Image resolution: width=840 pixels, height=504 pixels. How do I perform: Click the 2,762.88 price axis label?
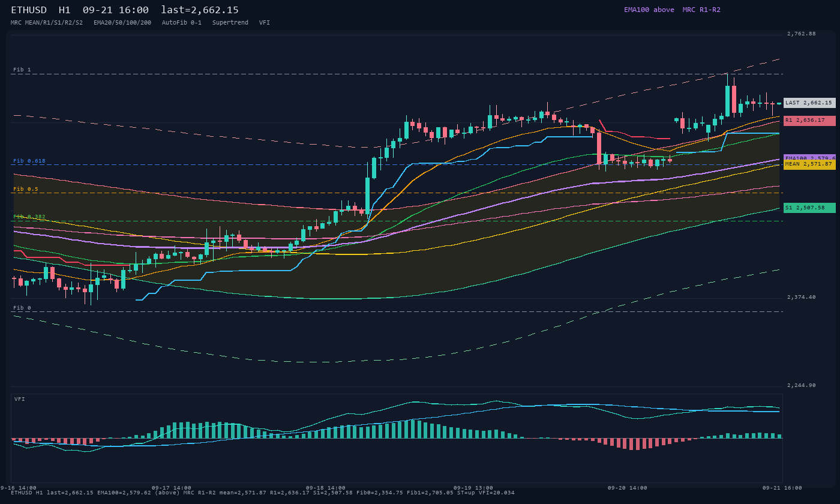pyautogui.click(x=802, y=34)
